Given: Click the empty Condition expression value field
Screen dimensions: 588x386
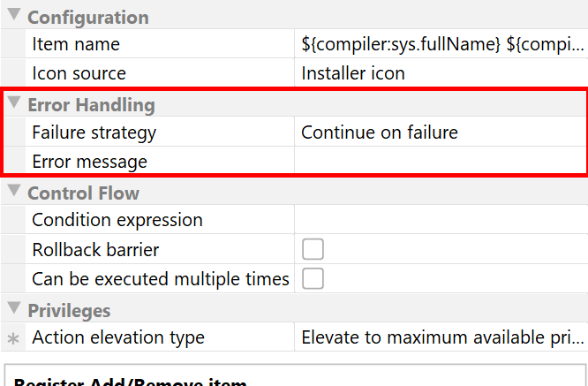Looking at the screenshot, I should tap(441, 220).
